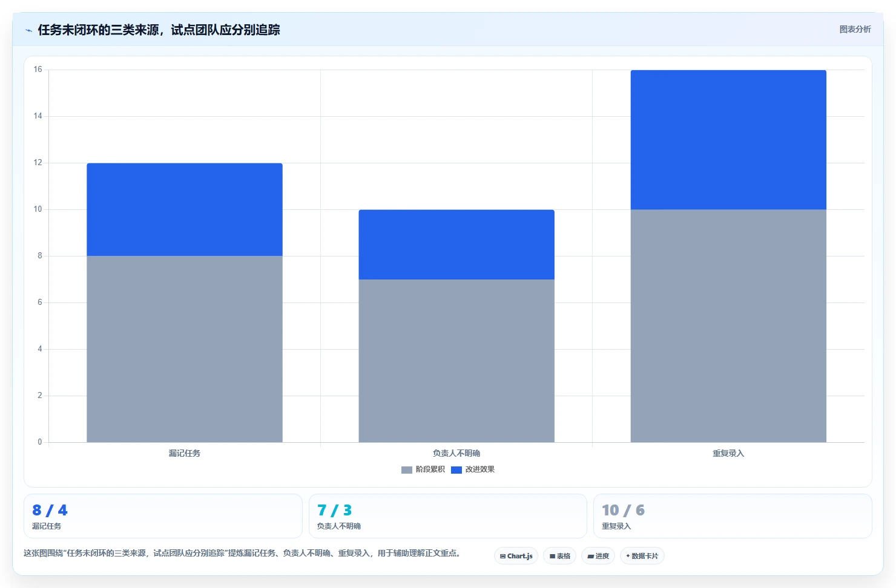Image resolution: width=896 pixels, height=588 pixels.
Task: Click the y-axis value 0
Action: click(40, 442)
